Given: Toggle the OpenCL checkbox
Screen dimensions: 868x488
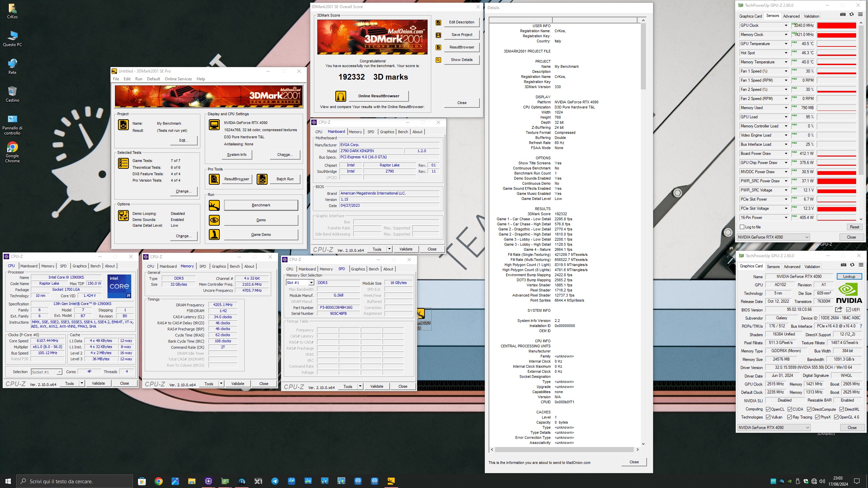Looking at the screenshot, I should 768,409.
